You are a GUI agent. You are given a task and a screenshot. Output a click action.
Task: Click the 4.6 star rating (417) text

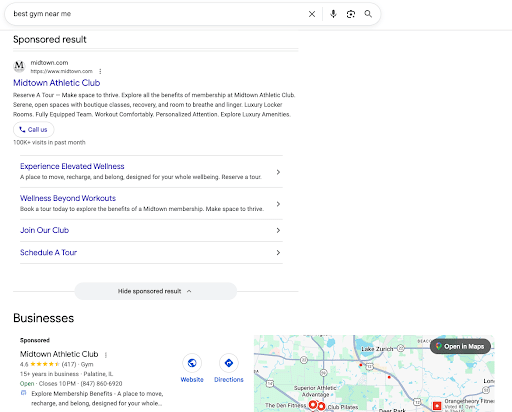click(x=48, y=364)
